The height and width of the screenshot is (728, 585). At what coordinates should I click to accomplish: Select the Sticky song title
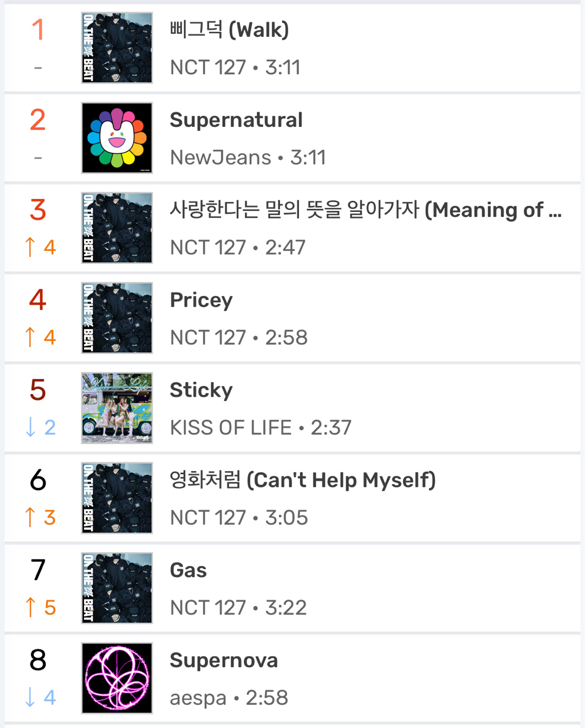click(x=201, y=390)
